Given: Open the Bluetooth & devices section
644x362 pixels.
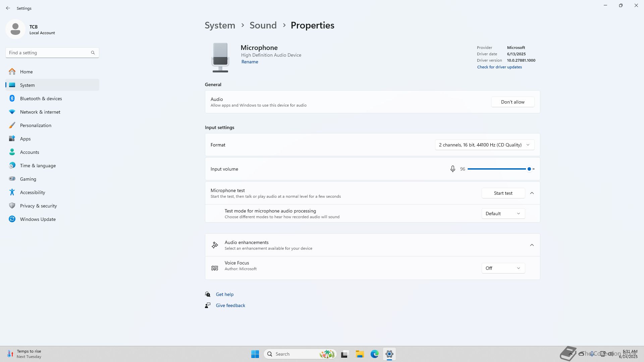Looking at the screenshot, I should 41,99.
